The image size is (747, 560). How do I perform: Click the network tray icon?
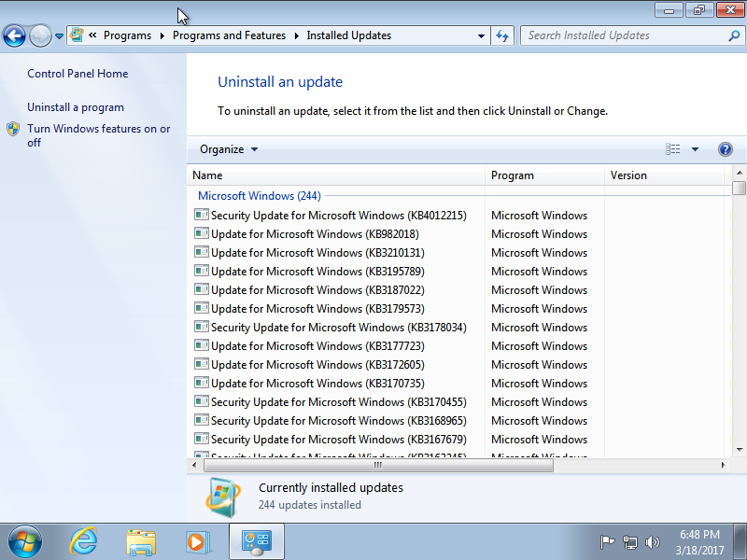(629, 542)
